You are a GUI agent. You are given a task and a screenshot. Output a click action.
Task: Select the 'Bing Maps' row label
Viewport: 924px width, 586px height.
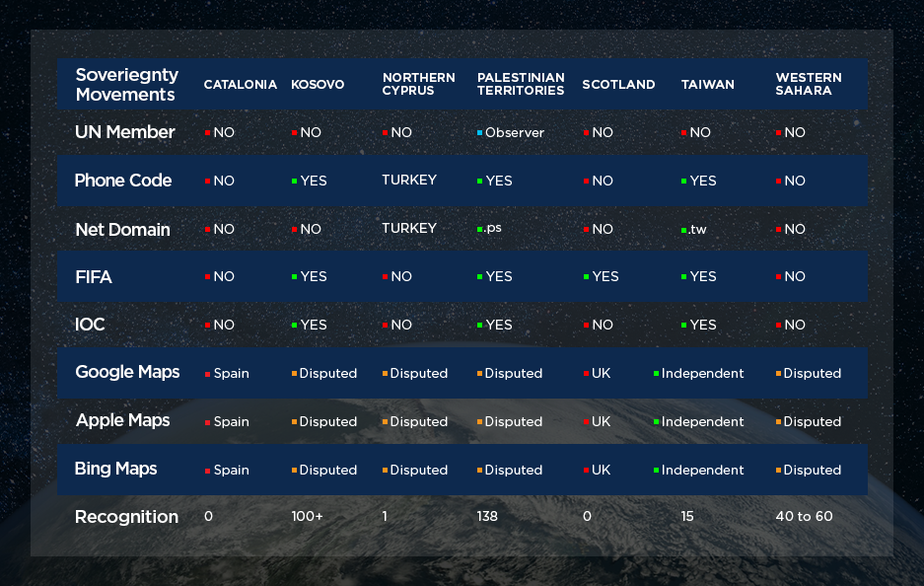pyautogui.click(x=116, y=469)
